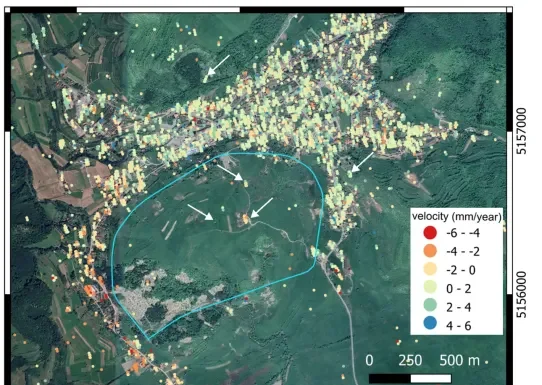The width and height of the screenshot is (542, 385).
Task: Click the light green 0 to 2 legend circle
Action: tap(430, 288)
